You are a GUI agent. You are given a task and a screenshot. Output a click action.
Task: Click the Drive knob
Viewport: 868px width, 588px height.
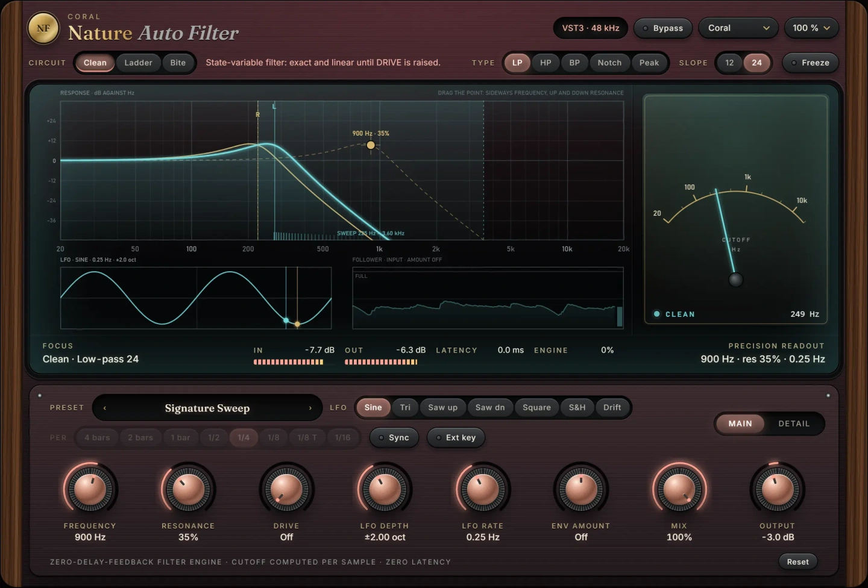coord(286,489)
